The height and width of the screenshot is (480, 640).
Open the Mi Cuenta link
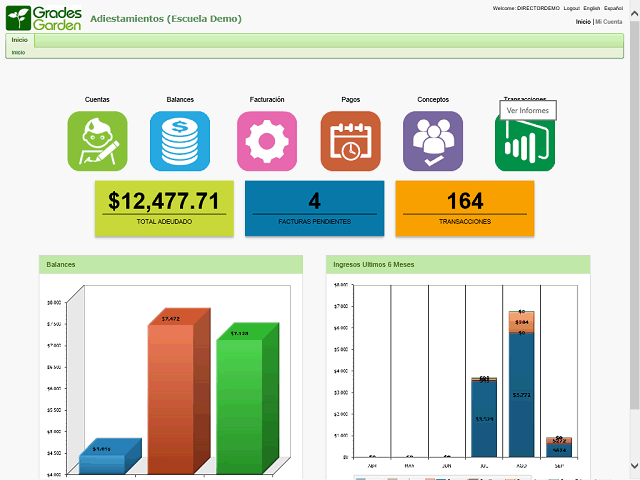coord(609,22)
